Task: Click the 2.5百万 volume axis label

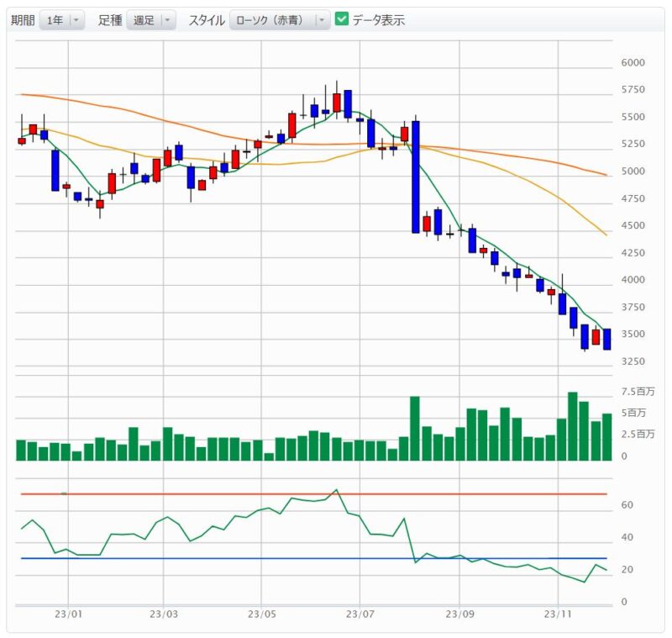Action: point(638,434)
